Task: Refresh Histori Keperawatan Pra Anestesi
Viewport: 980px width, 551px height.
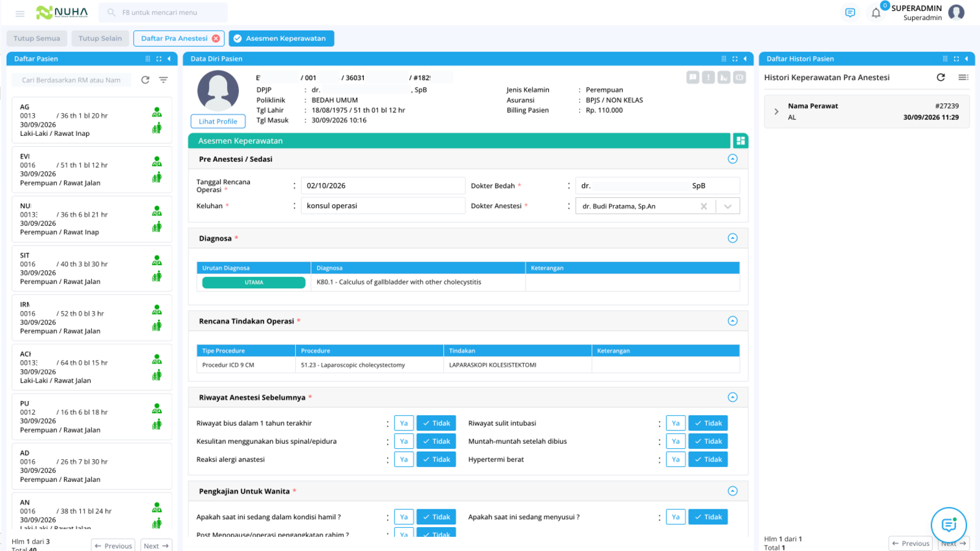Action: [x=941, y=77]
